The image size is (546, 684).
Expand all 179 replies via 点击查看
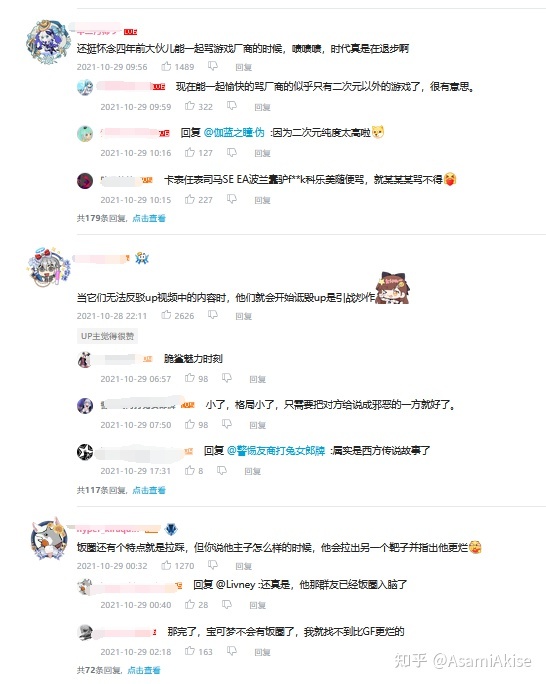[x=149, y=218]
